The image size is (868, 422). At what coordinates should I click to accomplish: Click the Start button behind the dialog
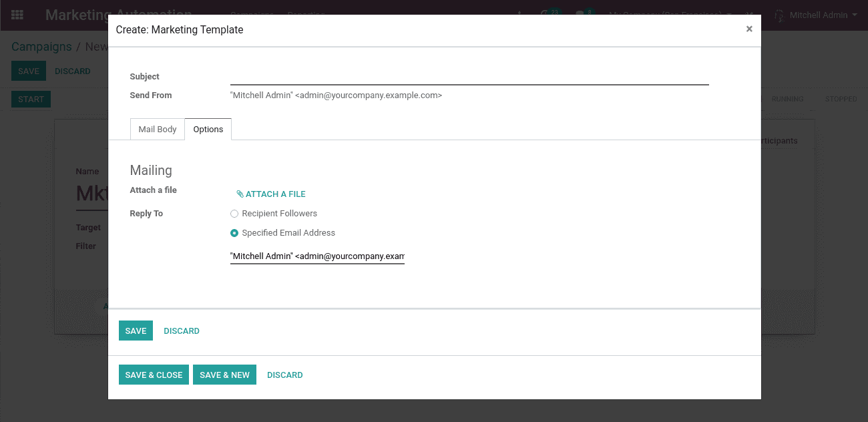click(31, 99)
